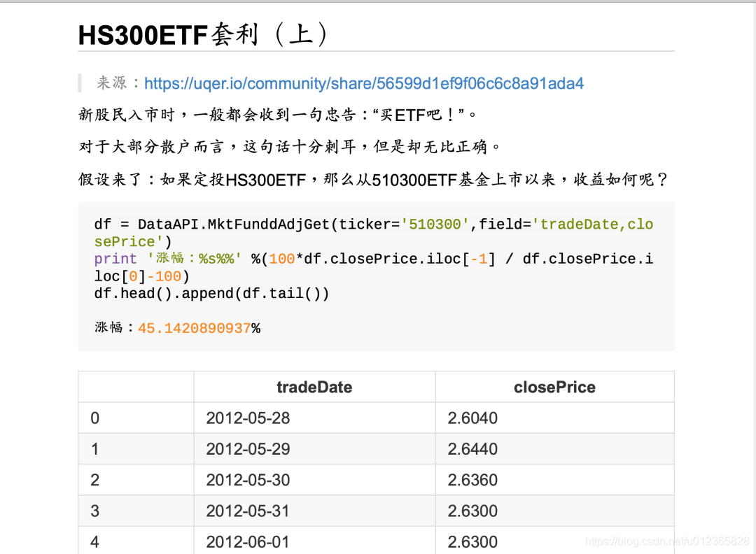This screenshot has height=554, width=756.
Task: Click the sentence starting with 新股民入市时
Action: click(x=278, y=115)
